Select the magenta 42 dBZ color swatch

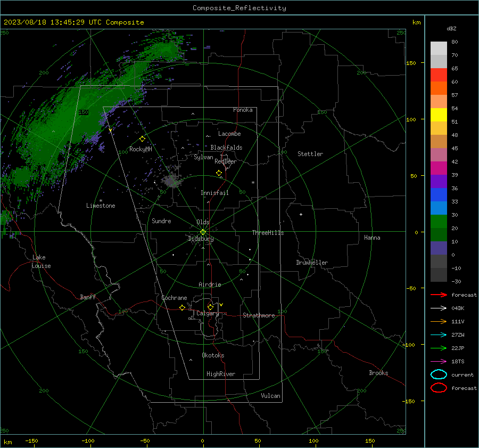pyautogui.click(x=439, y=168)
